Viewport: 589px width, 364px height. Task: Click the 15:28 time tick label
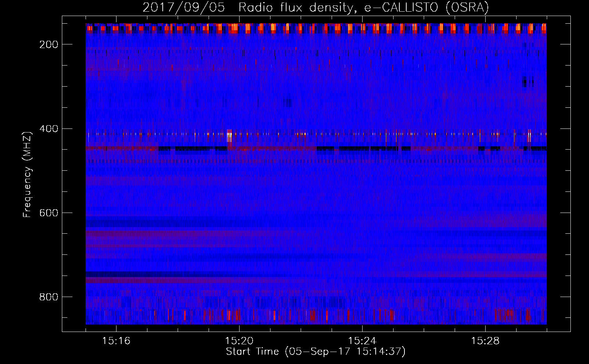(485, 341)
